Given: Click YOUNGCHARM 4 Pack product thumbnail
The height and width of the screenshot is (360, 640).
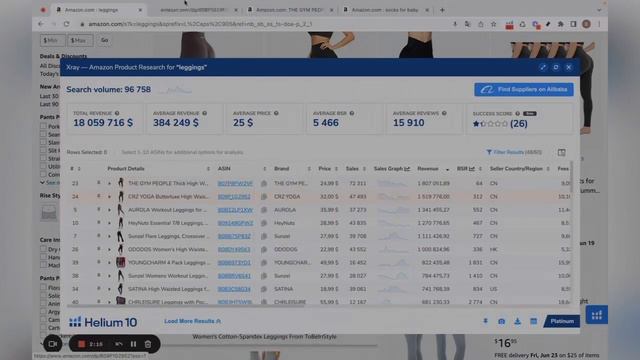Looking at the screenshot, I should click(x=120, y=262).
